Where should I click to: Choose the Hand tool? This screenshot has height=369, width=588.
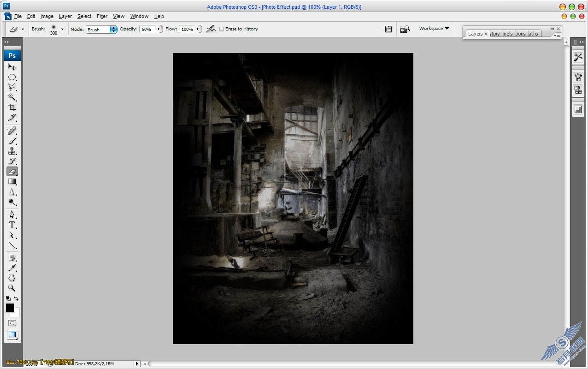pos(12,278)
